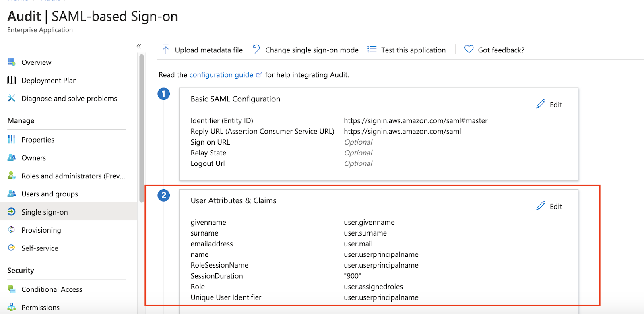Click the user.assignedroles value
The width and height of the screenshot is (644, 314).
click(373, 287)
